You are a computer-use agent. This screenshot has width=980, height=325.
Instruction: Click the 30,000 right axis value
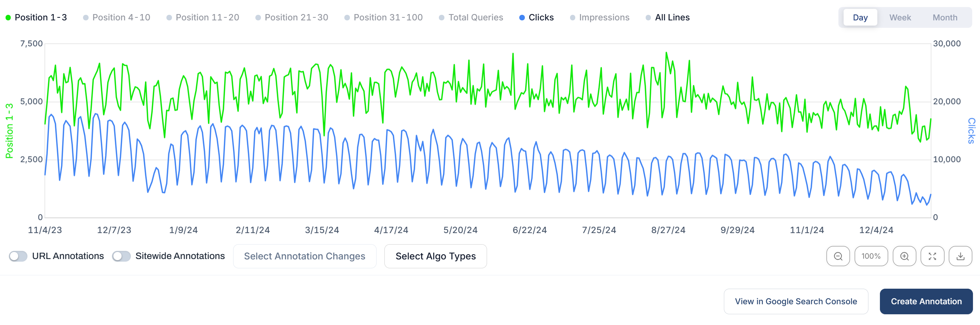(x=947, y=43)
